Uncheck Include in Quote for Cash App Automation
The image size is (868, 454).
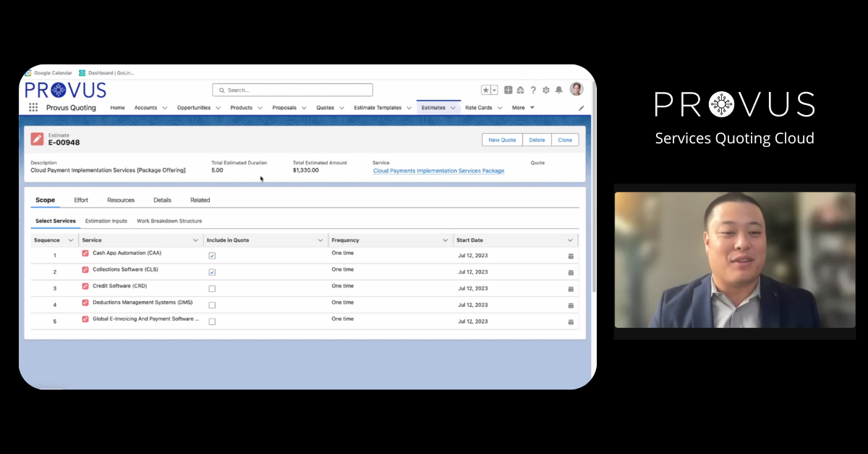tap(212, 256)
